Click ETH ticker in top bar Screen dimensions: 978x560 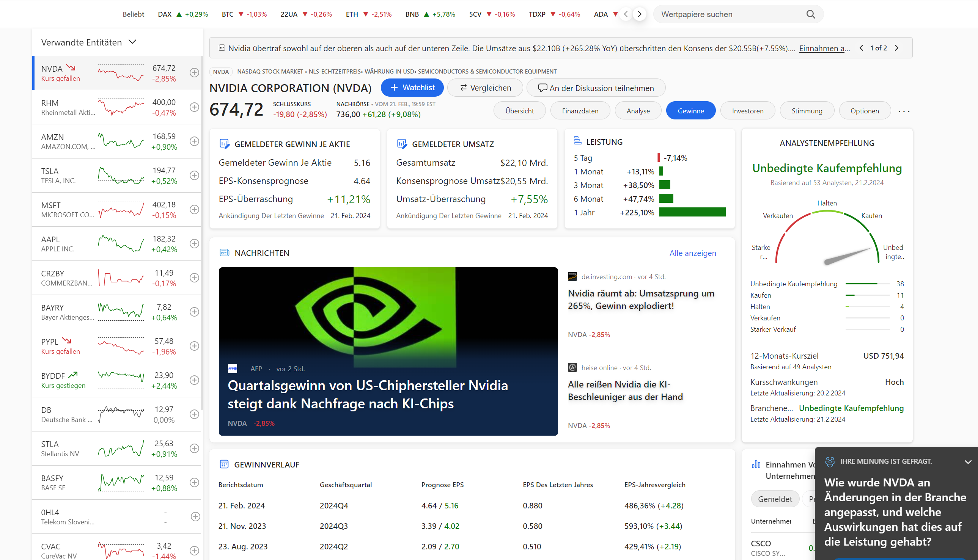[x=369, y=14]
